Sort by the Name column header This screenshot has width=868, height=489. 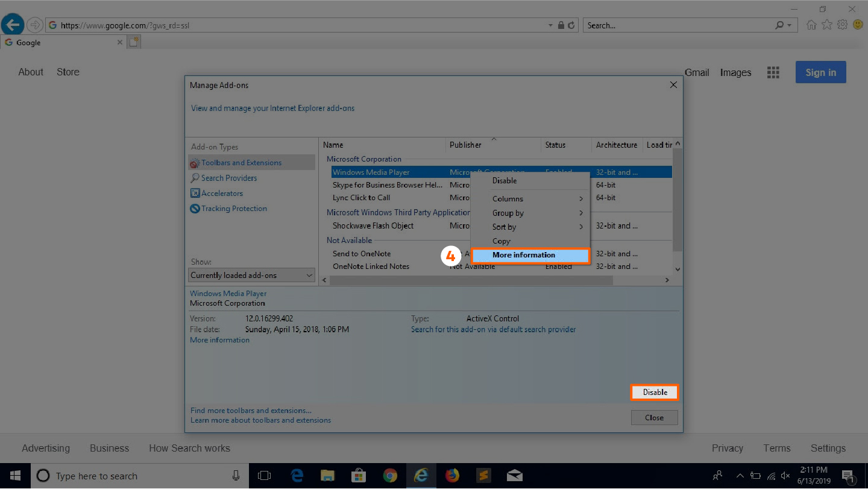coord(382,145)
